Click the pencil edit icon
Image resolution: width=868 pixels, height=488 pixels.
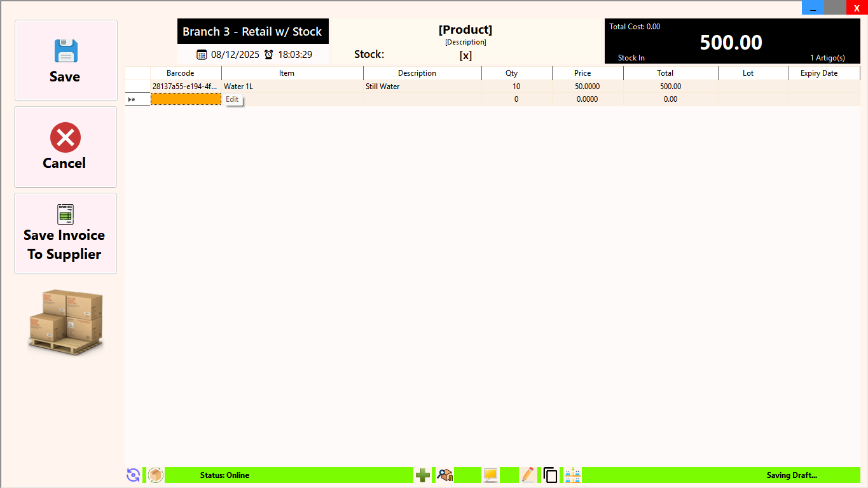click(527, 475)
